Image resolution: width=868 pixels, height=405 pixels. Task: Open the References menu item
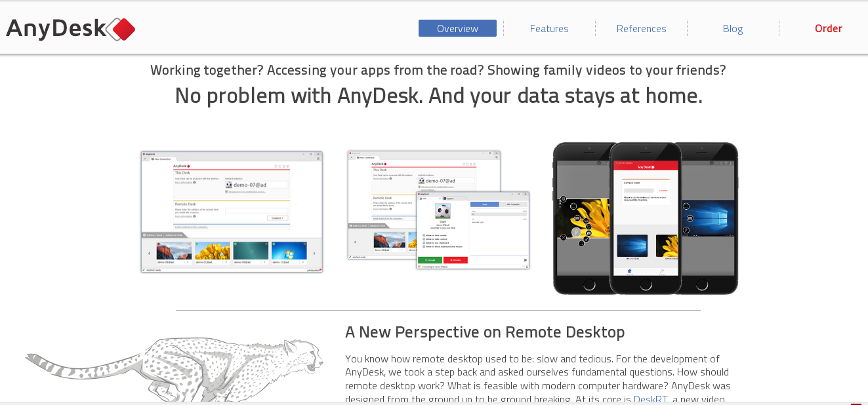pyautogui.click(x=641, y=28)
